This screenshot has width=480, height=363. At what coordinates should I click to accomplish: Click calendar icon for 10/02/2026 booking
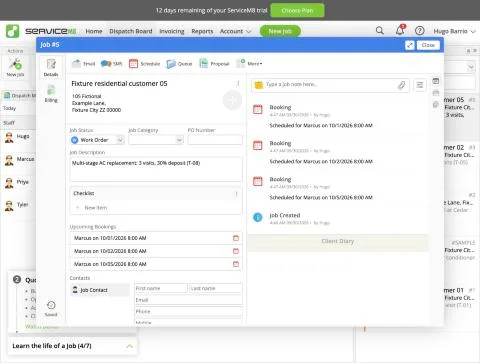coord(236,251)
